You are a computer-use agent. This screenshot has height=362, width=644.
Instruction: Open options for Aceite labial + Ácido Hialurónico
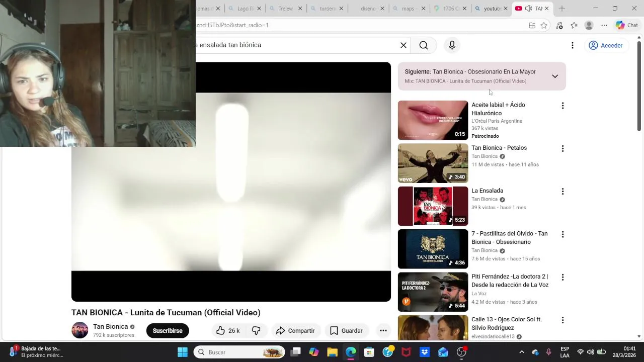pyautogui.click(x=562, y=106)
